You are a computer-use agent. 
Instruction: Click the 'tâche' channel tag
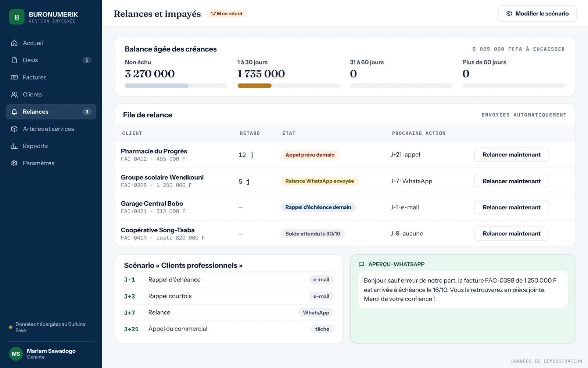coord(322,329)
